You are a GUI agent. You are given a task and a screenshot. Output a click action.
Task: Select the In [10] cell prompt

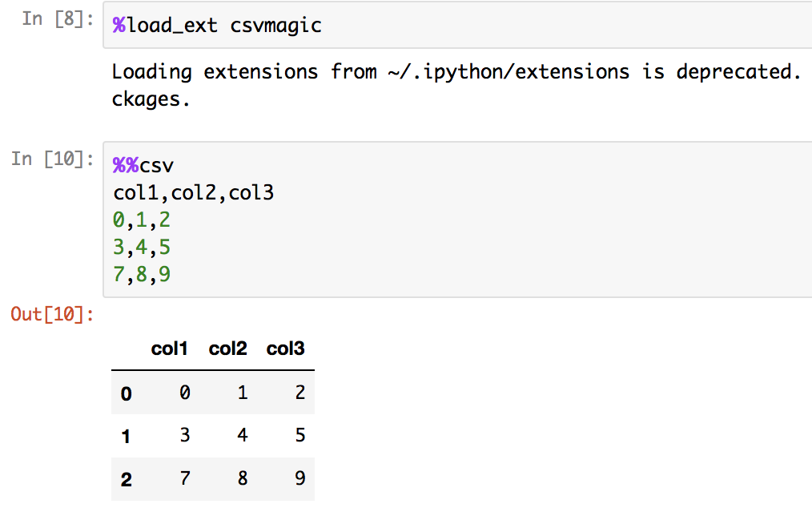(x=49, y=159)
